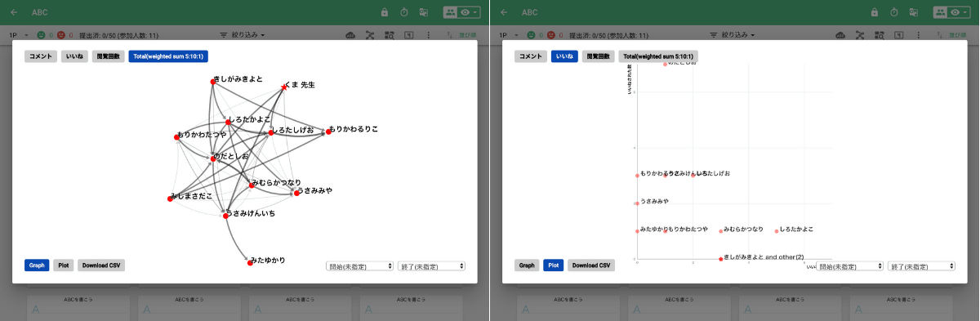Image resolution: width=980 pixels, height=321 pixels.
Task: Open the timer icon in the Plot view window
Action: coord(894,12)
